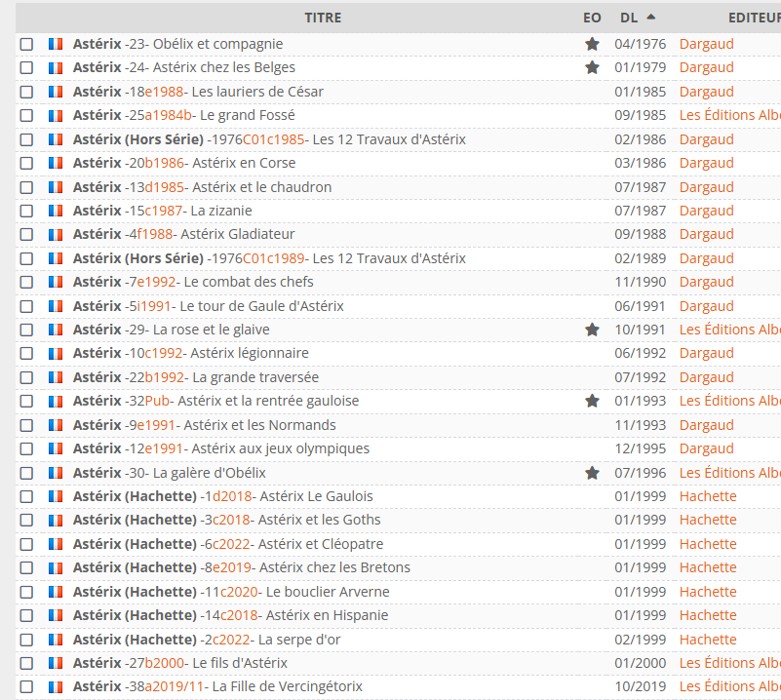The width and height of the screenshot is (781, 700).
Task: Sort the list by EDITEUR column header
Action: click(x=754, y=18)
